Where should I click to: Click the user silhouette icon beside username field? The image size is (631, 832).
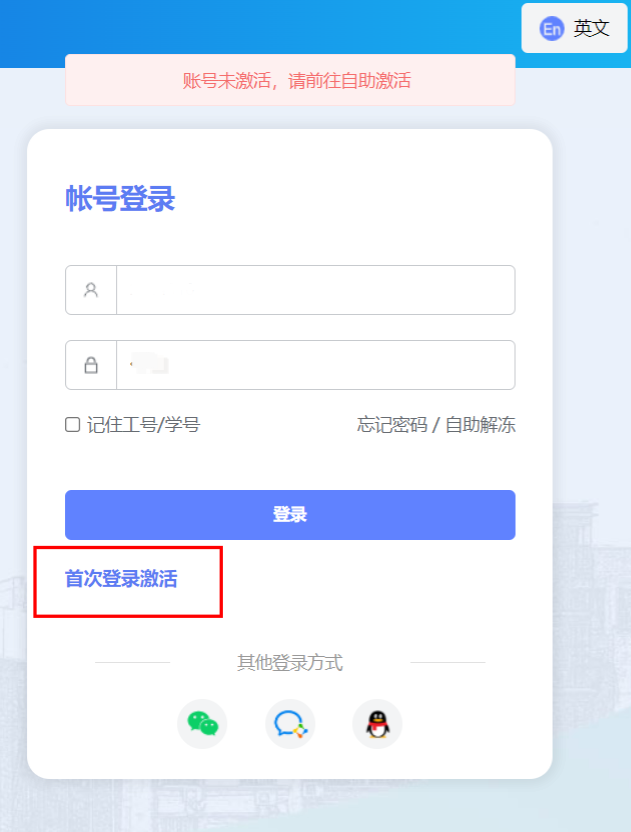pyautogui.click(x=91, y=290)
